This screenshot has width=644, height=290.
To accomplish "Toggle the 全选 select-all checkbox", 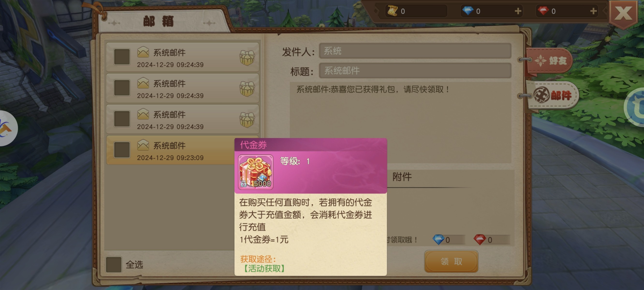I will pos(114,264).
